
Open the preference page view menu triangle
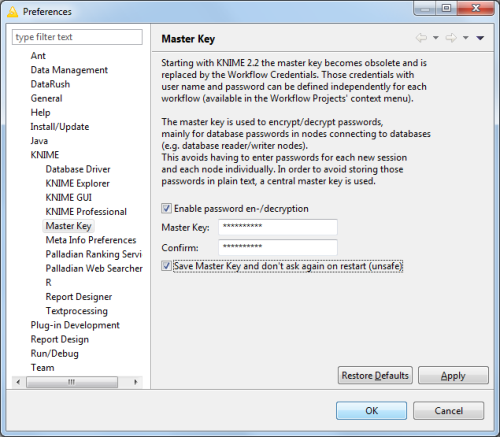pos(480,38)
